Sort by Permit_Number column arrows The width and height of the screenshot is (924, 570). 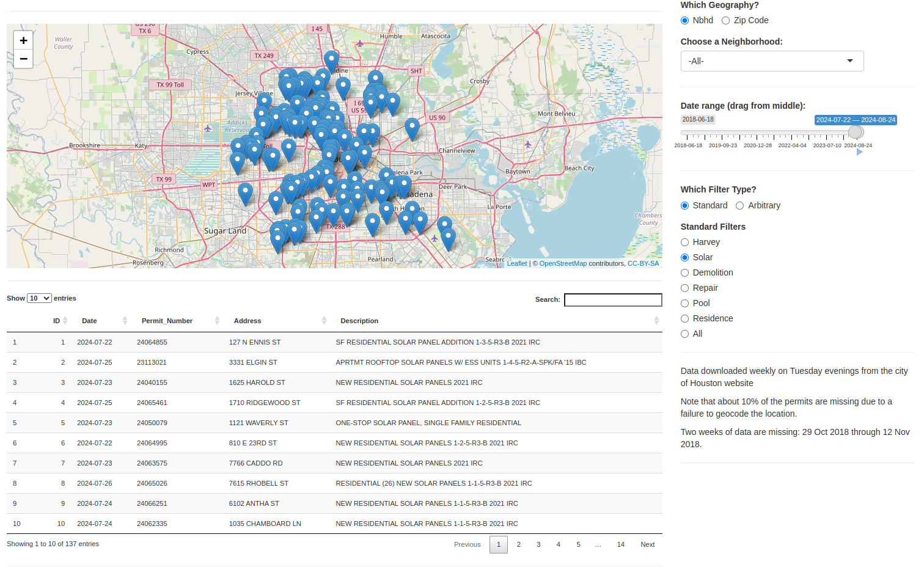click(217, 321)
